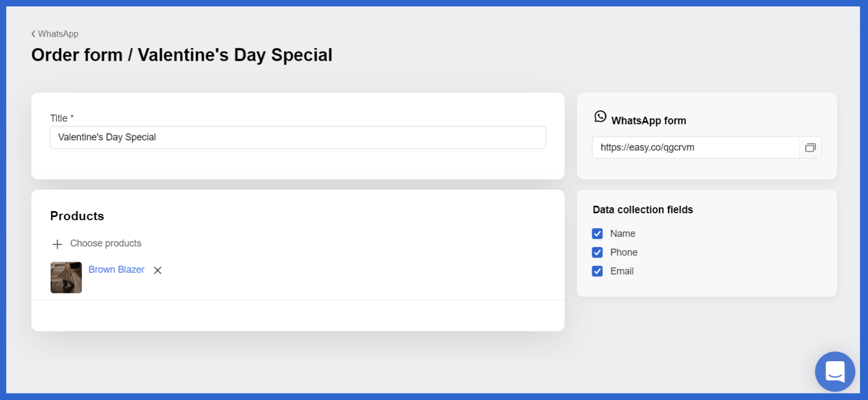Click the easy.co URL field
Viewport: 868px width, 400px height.
coord(696,148)
